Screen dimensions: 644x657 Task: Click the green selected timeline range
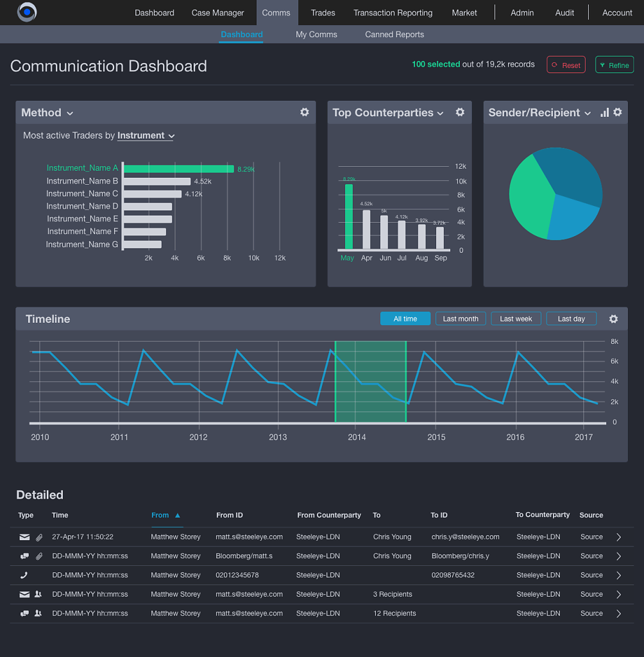(370, 382)
